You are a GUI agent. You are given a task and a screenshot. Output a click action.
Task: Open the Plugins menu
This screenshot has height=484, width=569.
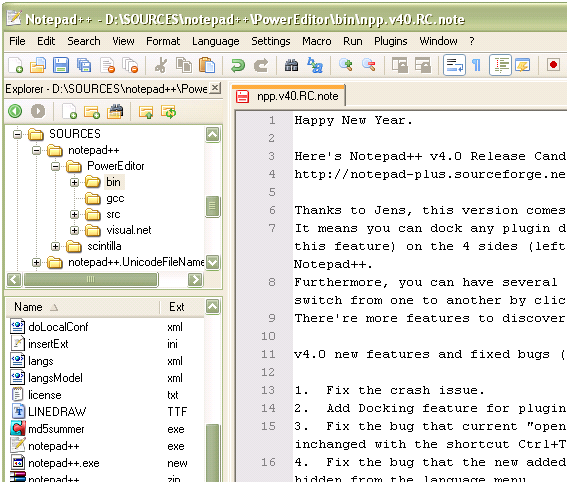click(390, 41)
